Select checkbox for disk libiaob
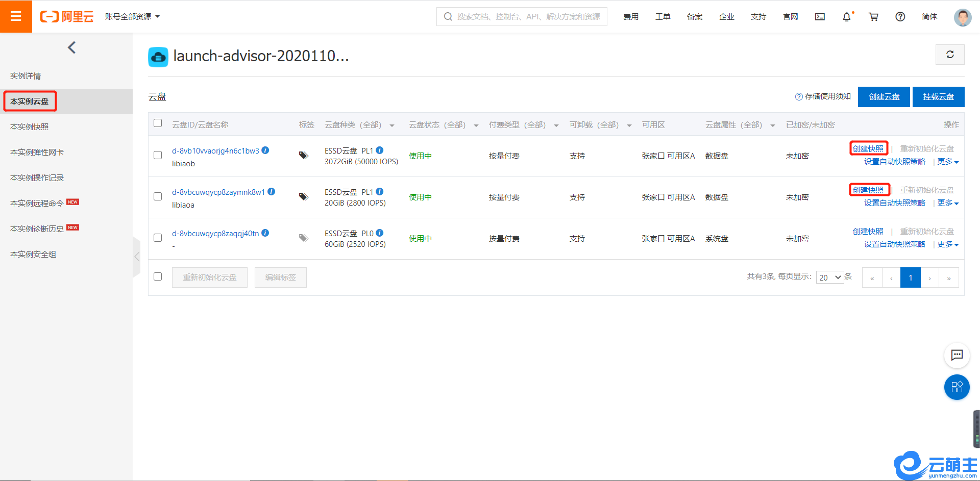 click(158, 155)
